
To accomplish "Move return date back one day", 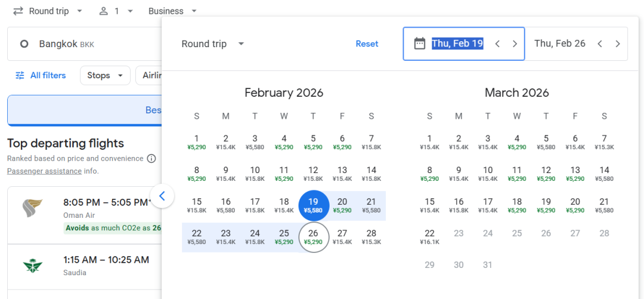I will [x=600, y=44].
